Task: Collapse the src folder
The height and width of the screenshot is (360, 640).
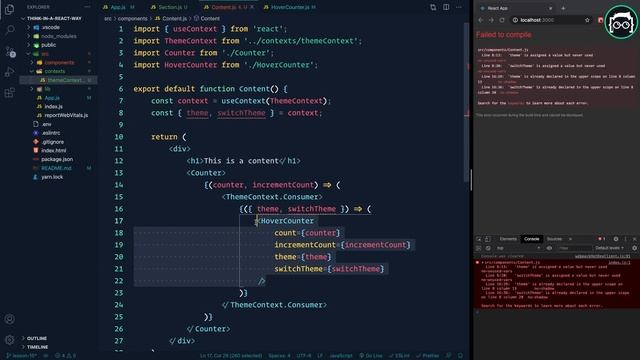Action: [45, 54]
